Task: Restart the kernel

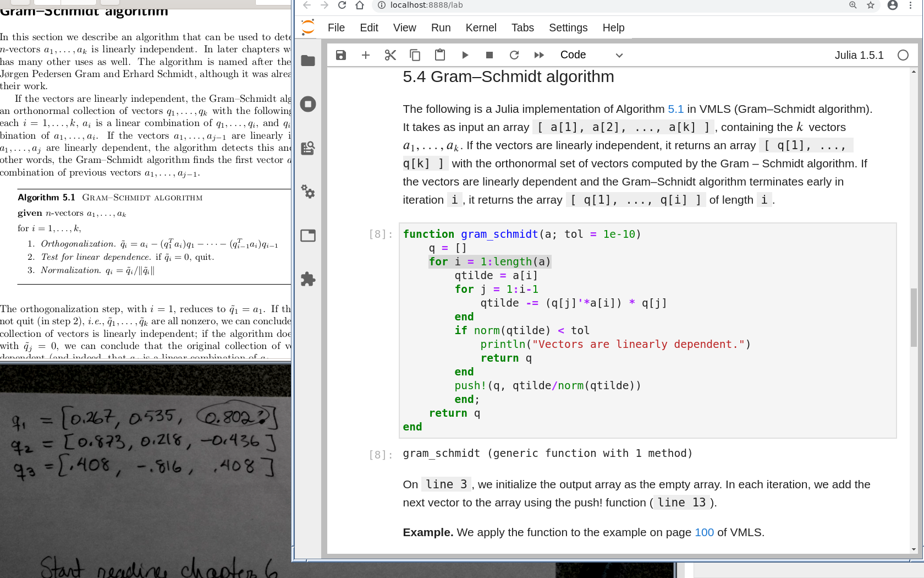Action: (514, 55)
